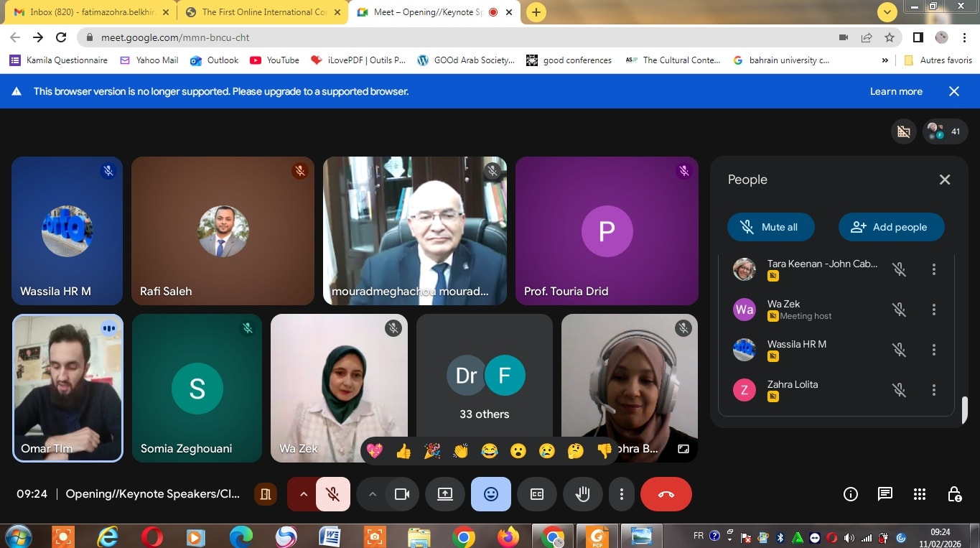Click the Add people button
This screenshot has height=548, width=980.
[891, 227]
